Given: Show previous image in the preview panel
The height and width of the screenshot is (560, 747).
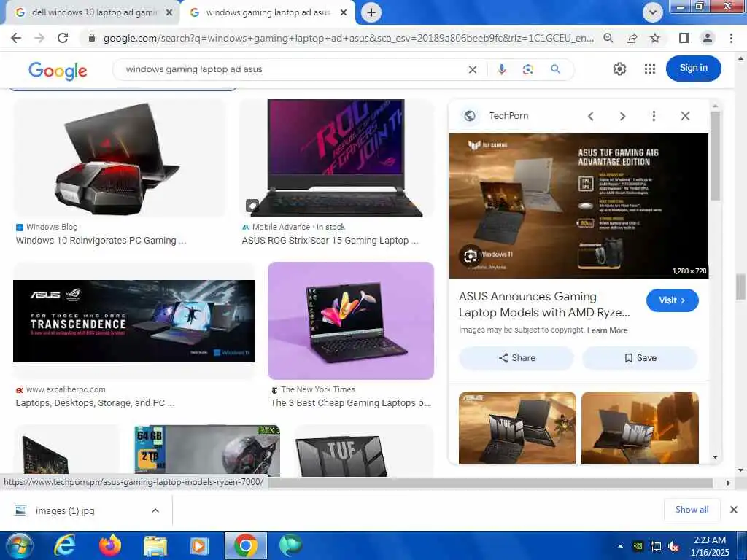Looking at the screenshot, I should click(591, 116).
